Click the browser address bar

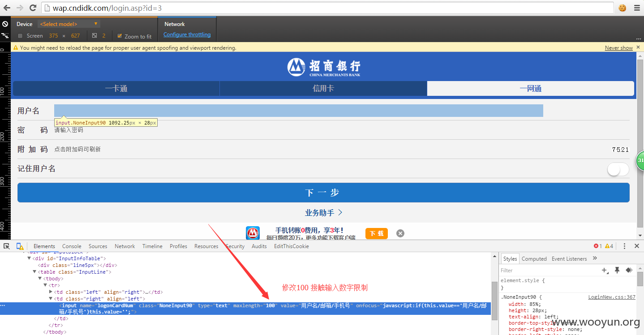click(327, 8)
